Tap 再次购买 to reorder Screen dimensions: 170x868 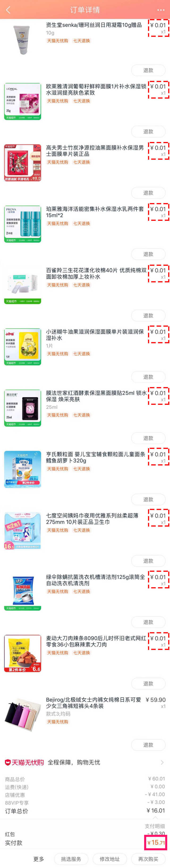click(148, 859)
